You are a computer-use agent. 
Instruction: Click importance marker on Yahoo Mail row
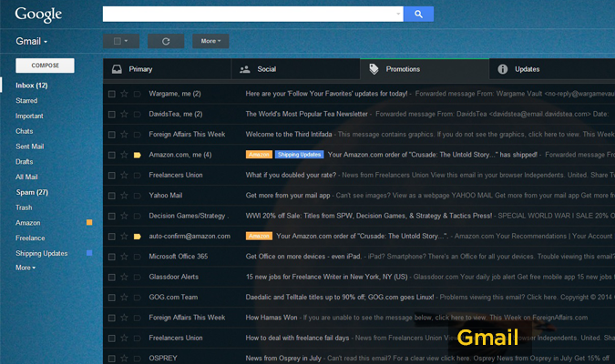138,196
